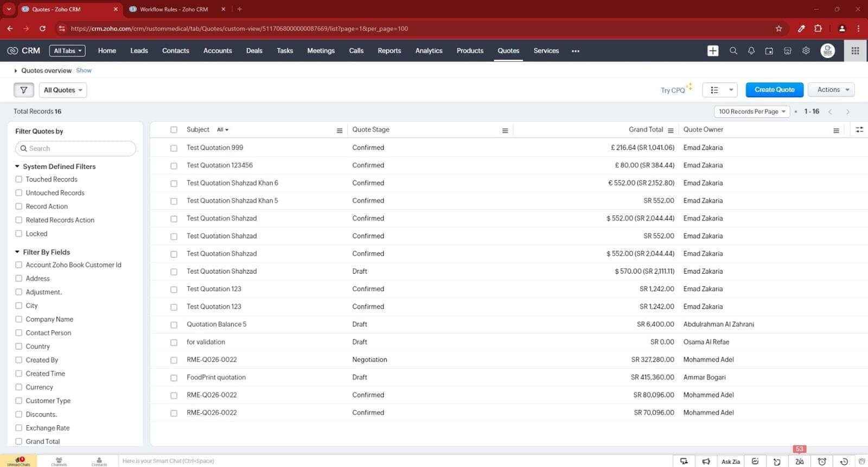868x467 pixels.
Task: Bookmark this page with the star icon
Action: (x=778, y=29)
